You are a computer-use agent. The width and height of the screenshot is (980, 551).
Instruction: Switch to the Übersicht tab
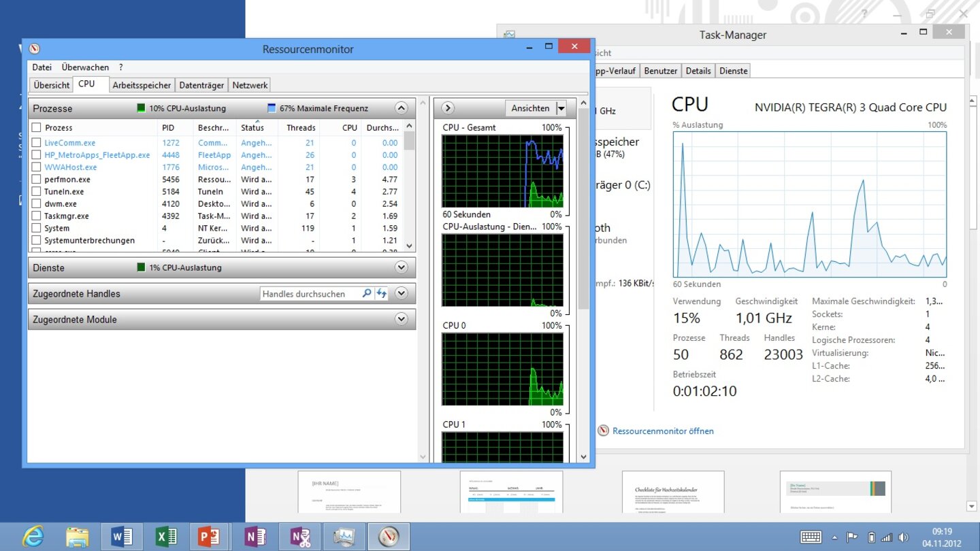[x=52, y=85]
